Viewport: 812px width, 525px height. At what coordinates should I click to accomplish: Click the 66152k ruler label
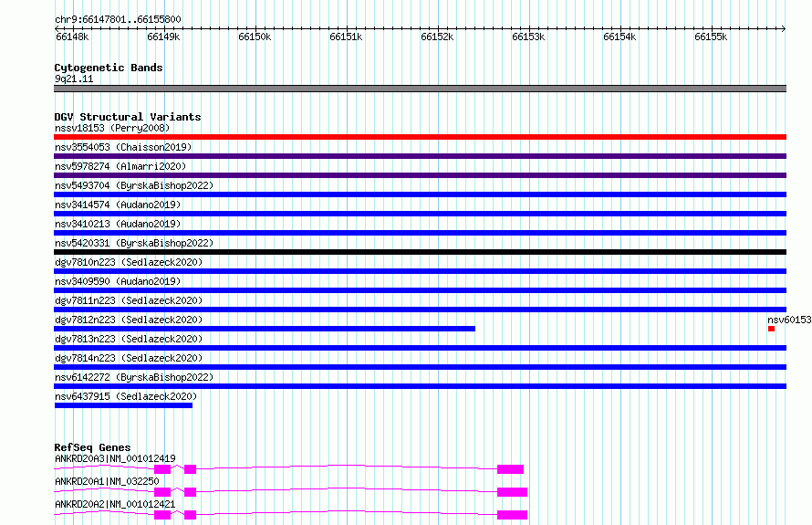coord(437,37)
